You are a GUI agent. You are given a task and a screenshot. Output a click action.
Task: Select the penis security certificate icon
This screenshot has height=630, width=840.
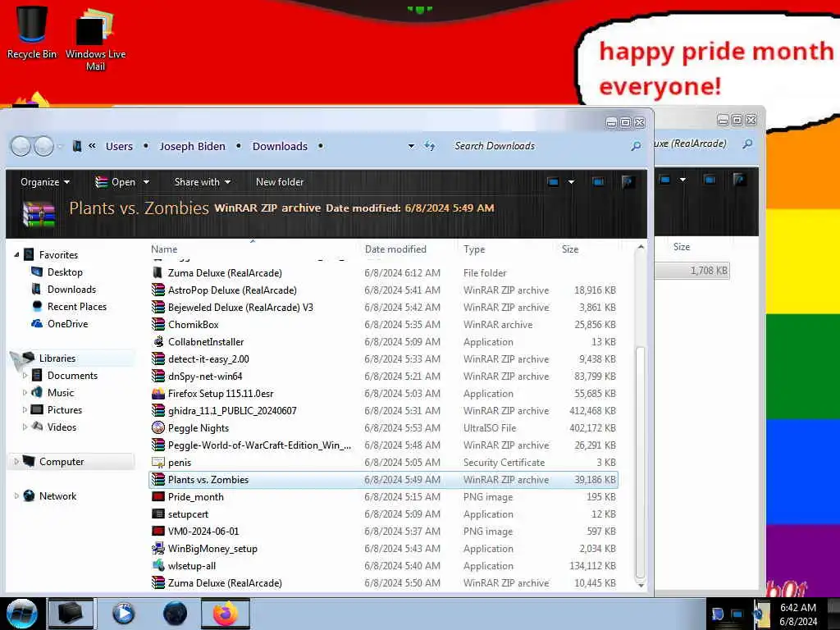click(x=158, y=463)
